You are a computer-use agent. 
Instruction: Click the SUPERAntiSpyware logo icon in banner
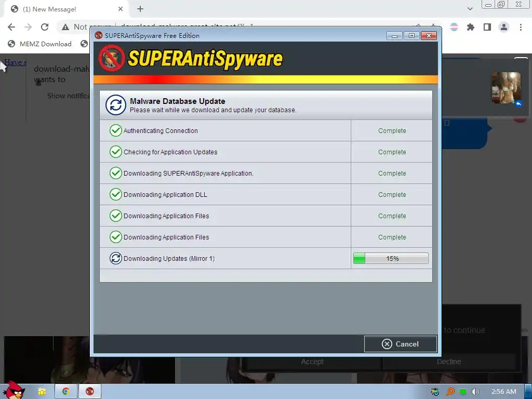coord(112,58)
